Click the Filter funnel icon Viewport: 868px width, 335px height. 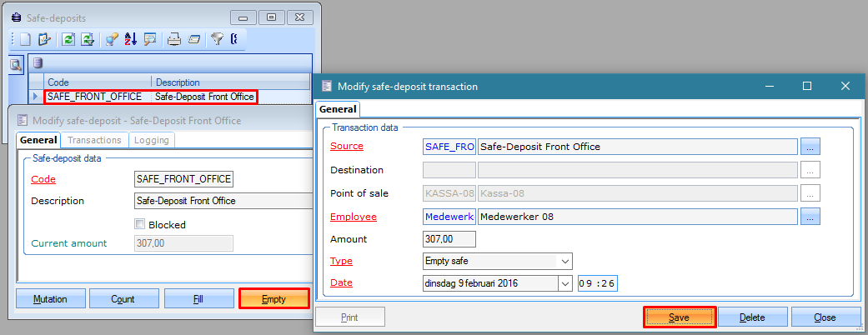point(217,38)
